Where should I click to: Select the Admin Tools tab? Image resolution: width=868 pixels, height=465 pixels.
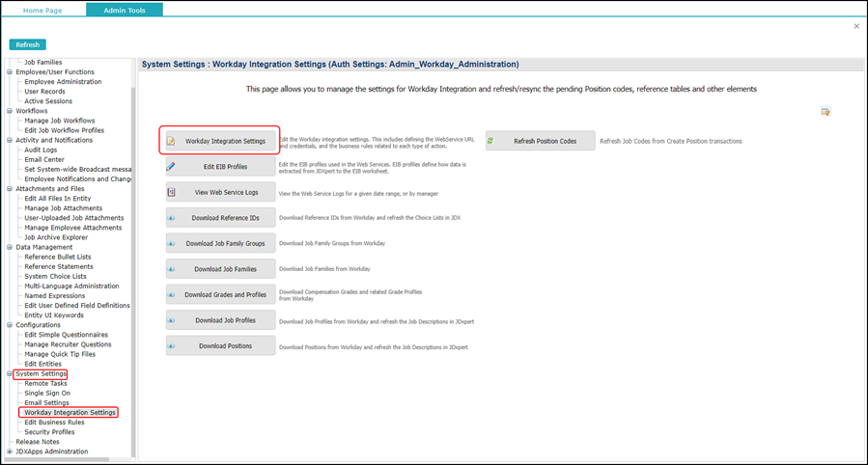[x=125, y=10]
